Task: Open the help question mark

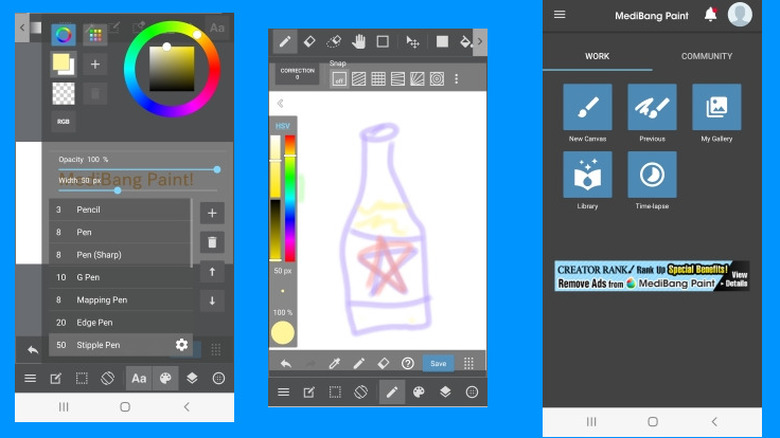Action: pos(408,363)
